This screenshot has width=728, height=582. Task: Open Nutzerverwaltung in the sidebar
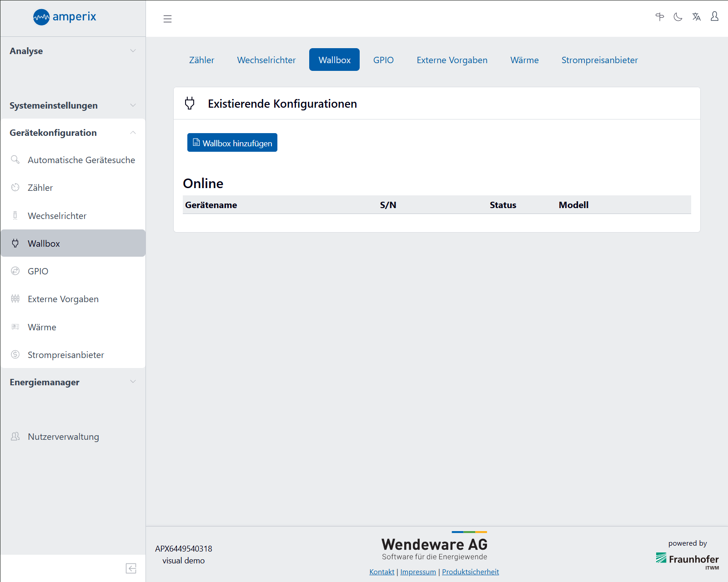tap(63, 437)
